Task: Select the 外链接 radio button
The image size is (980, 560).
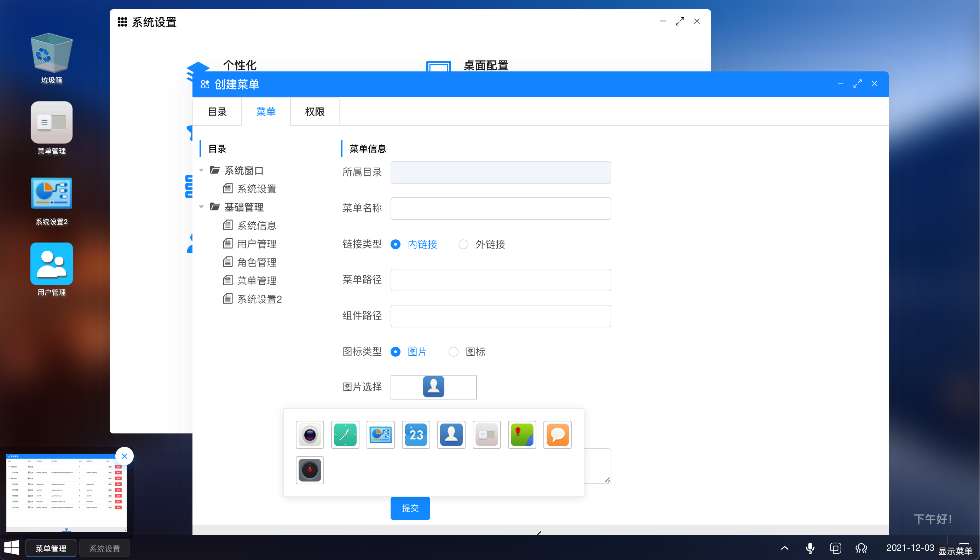Action: [x=463, y=244]
